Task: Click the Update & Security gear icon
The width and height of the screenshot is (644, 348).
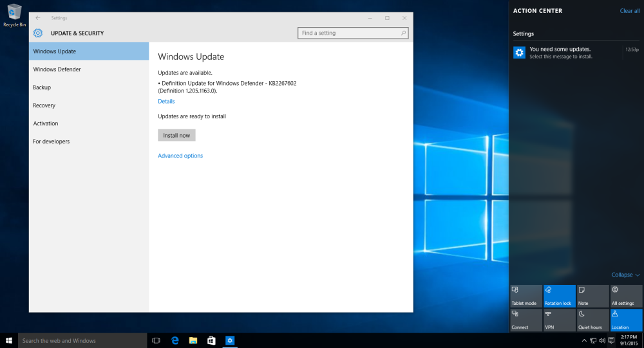Action: point(38,33)
